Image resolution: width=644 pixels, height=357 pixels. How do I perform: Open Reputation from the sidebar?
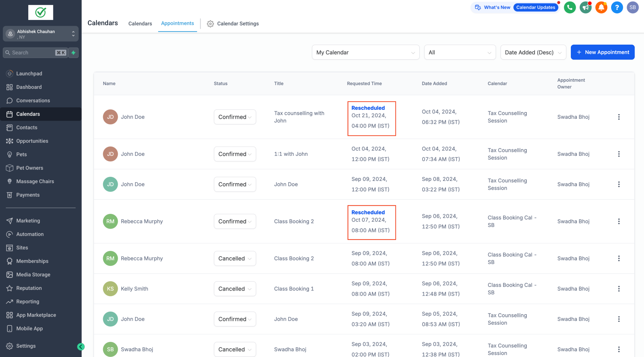point(29,288)
